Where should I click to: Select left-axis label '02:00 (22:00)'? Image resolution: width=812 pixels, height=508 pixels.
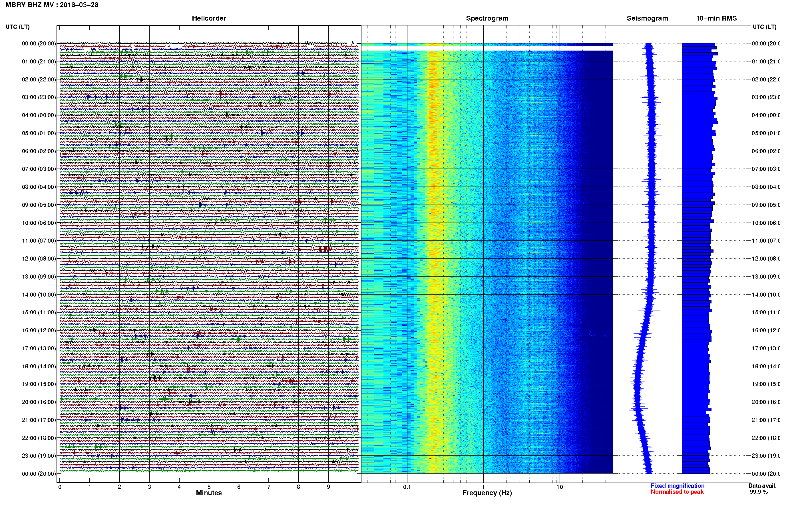[x=39, y=79]
